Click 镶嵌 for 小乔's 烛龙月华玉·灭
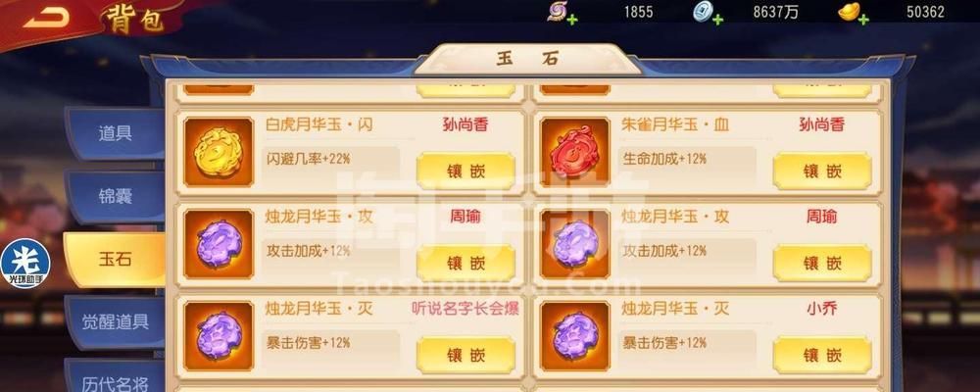The width and height of the screenshot is (980, 392). (822, 356)
